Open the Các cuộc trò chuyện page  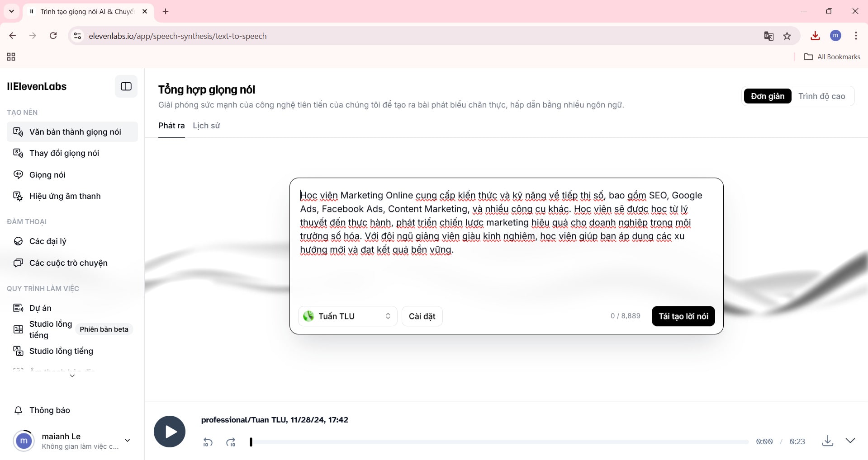tap(72, 263)
